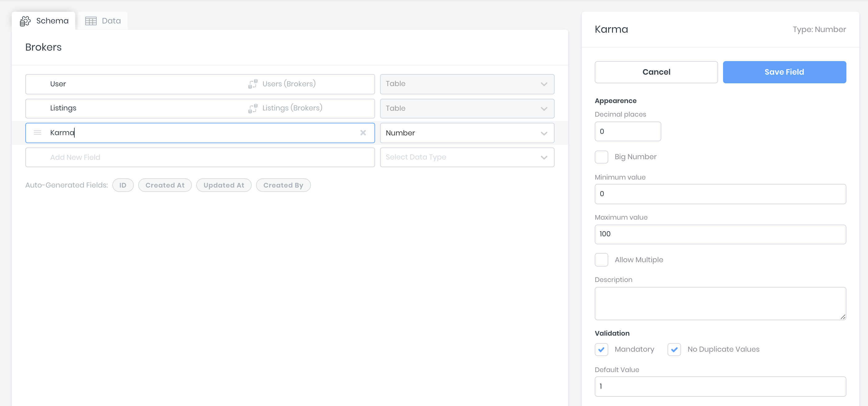Click the drag handle on Karma row
The height and width of the screenshot is (406, 868).
pos(37,133)
